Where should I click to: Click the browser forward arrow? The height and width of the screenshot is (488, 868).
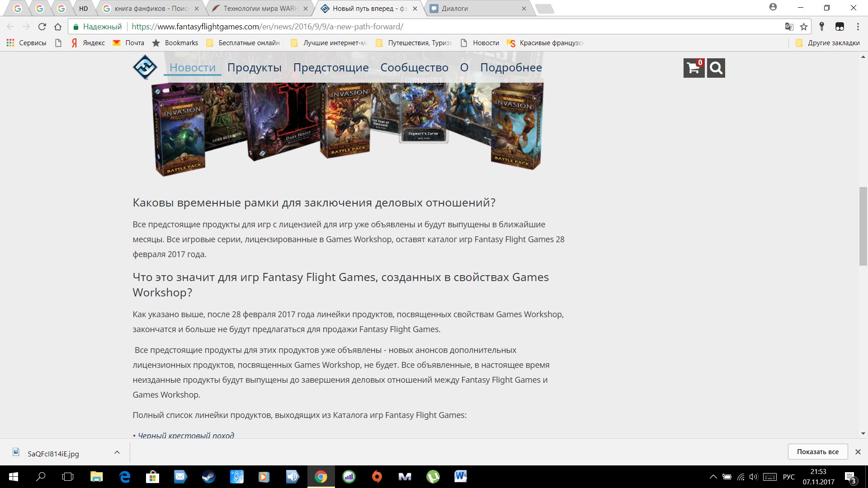point(26,27)
